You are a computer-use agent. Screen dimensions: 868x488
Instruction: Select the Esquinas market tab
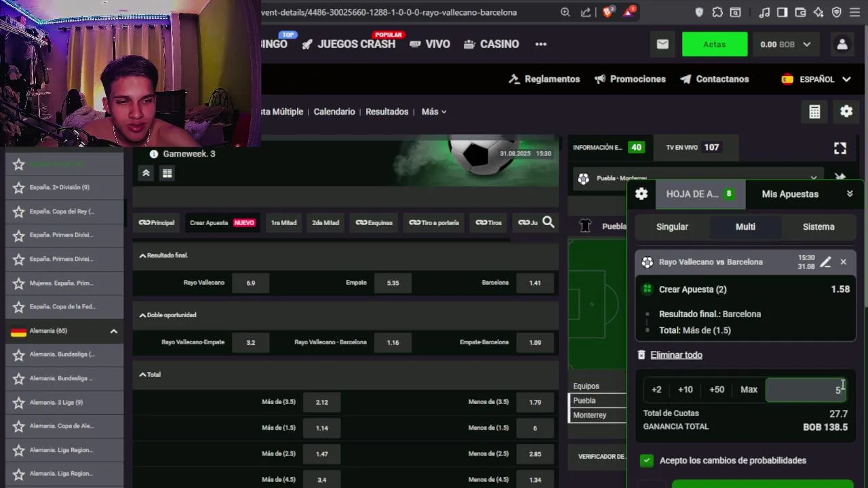[x=374, y=222]
